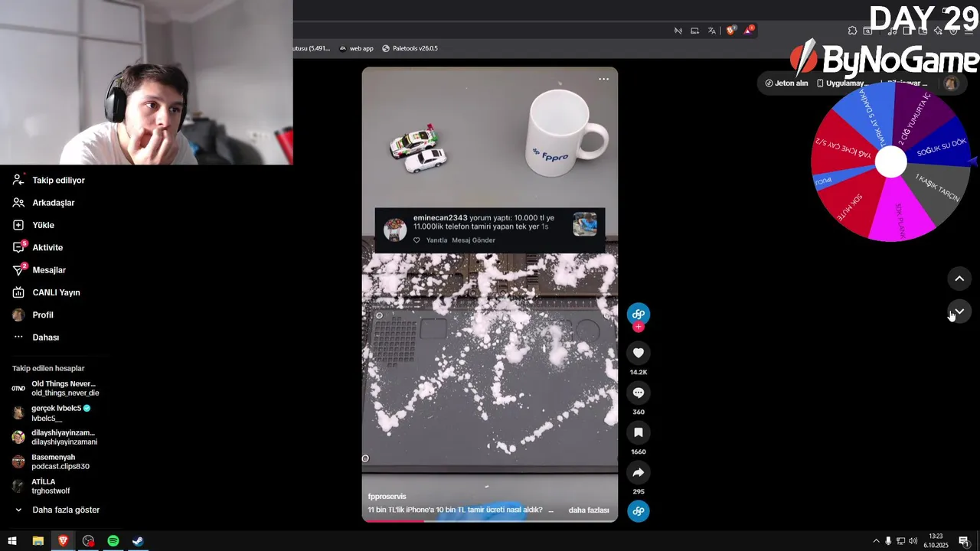The width and height of the screenshot is (980, 551).
Task: Open Basemenyah podcast.clips830 account
Action: pyautogui.click(x=52, y=461)
